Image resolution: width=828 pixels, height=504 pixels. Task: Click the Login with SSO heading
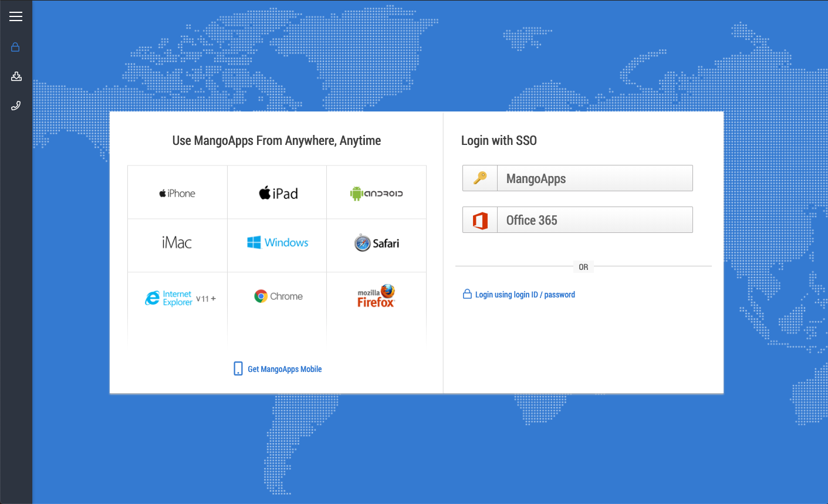[499, 140]
